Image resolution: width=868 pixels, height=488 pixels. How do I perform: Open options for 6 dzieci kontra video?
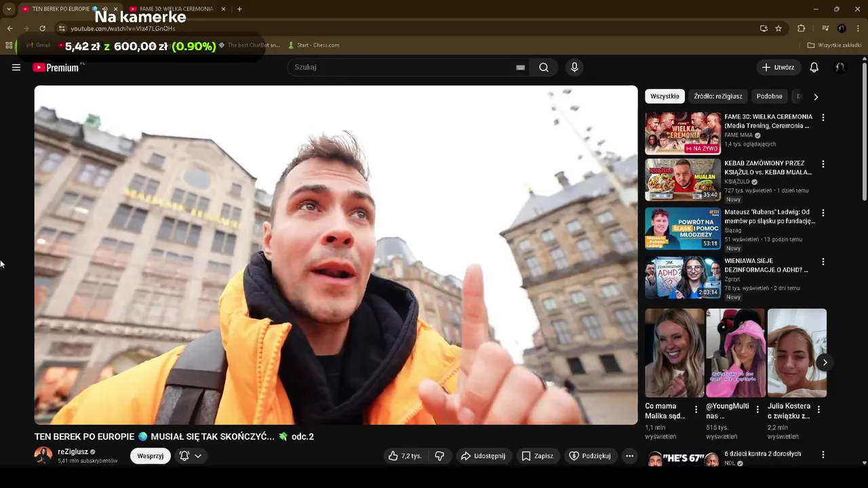point(823,455)
